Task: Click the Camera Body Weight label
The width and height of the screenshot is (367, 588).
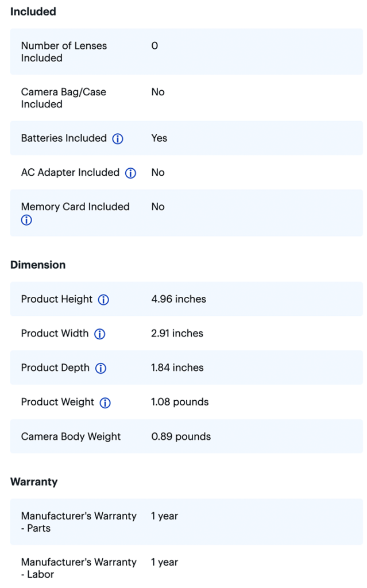Action: 71,436
